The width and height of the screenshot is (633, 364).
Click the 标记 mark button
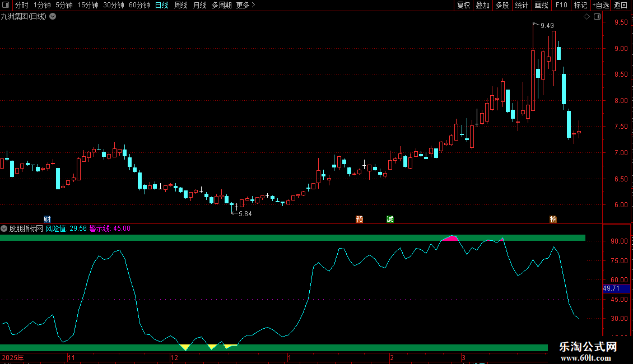(580, 5)
